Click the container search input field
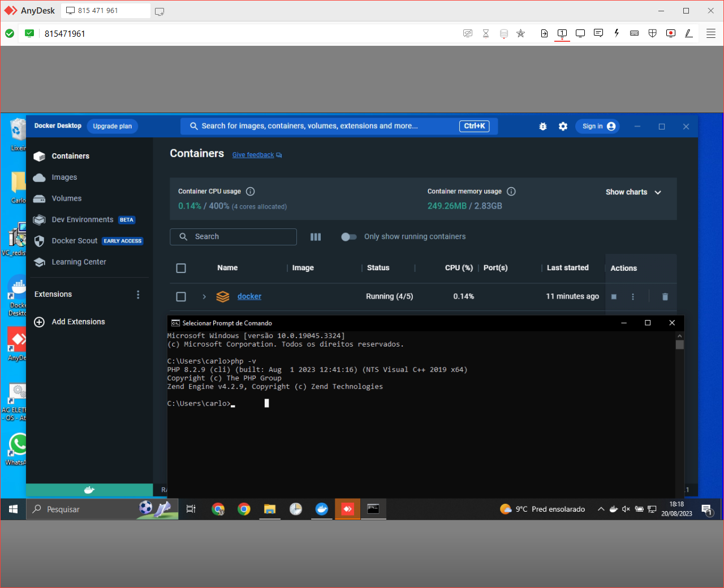This screenshot has width=724, height=588. coord(233,236)
